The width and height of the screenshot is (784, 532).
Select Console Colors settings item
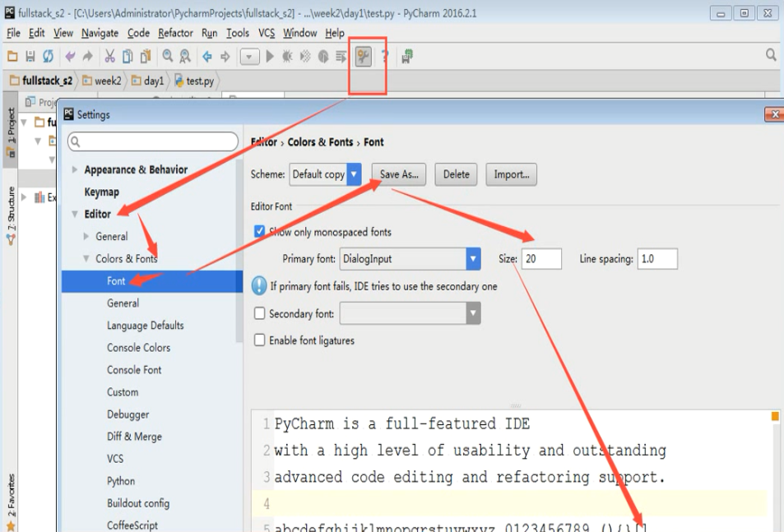point(138,348)
